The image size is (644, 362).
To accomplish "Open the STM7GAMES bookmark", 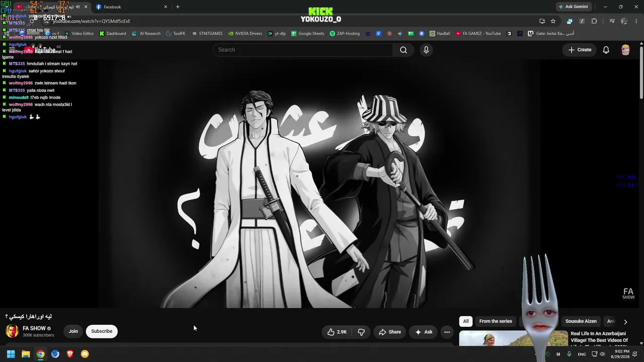I will [207, 34].
